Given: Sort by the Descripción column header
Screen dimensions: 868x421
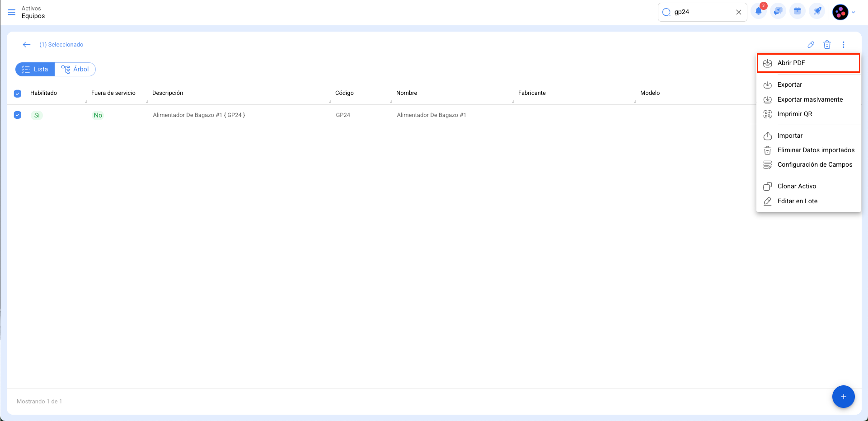Looking at the screenshot, I should tap(168, 93).
